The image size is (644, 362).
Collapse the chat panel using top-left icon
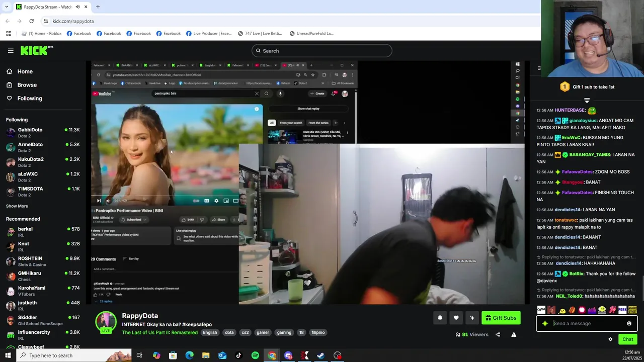coord(539,68)
